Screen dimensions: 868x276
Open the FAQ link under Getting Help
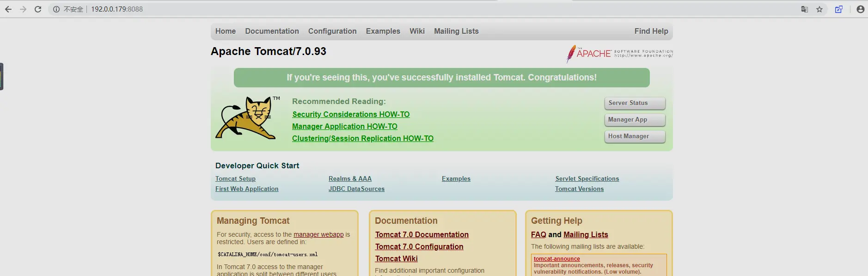pos(538,235)
